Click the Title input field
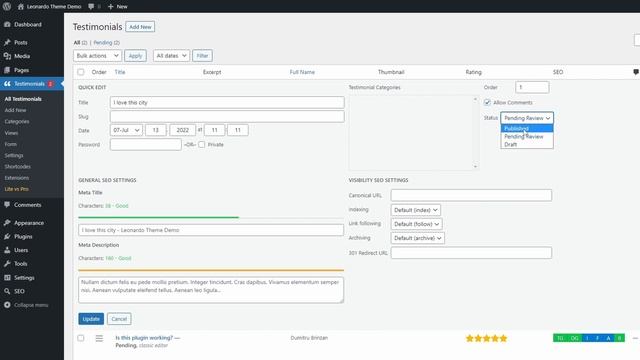The height and width of the screenshot is (360, 640). click(x=227, y=102)
